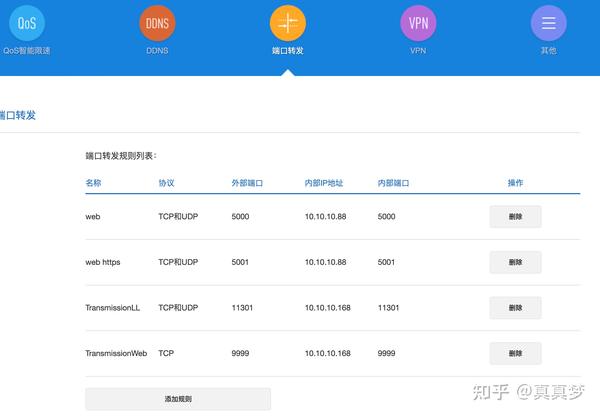Click the 端口转发 section heading
The image size is (600, 416).
click(x=18, y=115)
